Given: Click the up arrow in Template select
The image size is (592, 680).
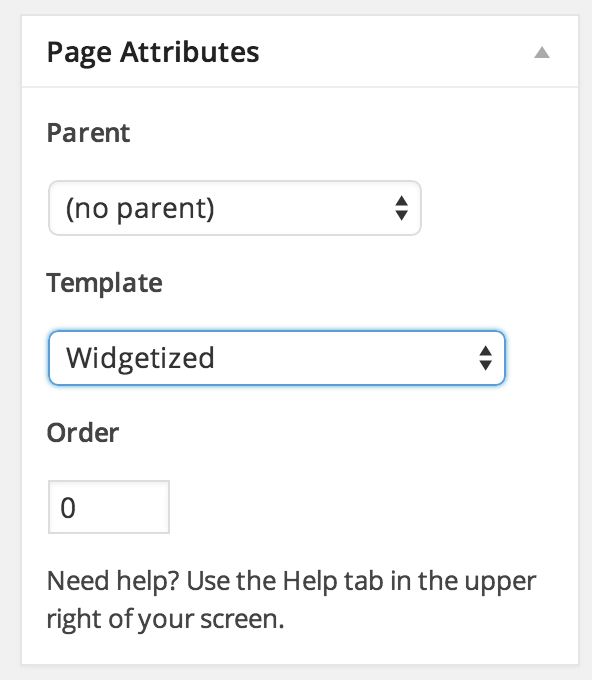Looking at the screenshot, I should 485,351.
